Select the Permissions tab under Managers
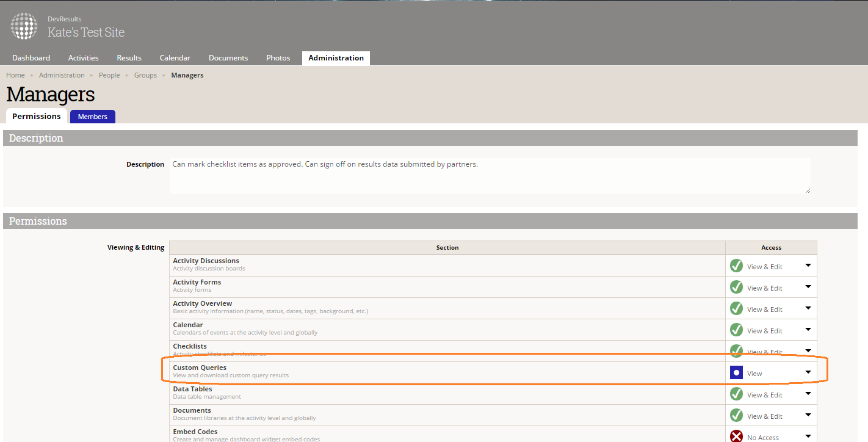Screen dimensions: 868x442 click(37, 116)
